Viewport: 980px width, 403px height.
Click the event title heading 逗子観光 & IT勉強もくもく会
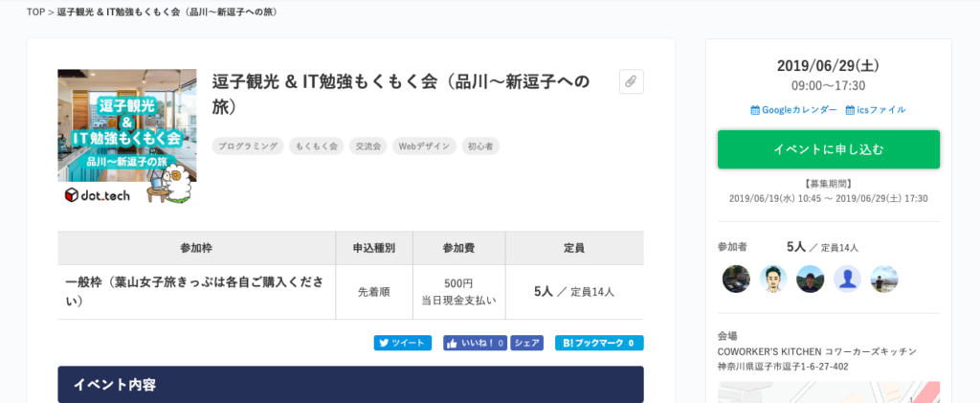coord(401,94)
